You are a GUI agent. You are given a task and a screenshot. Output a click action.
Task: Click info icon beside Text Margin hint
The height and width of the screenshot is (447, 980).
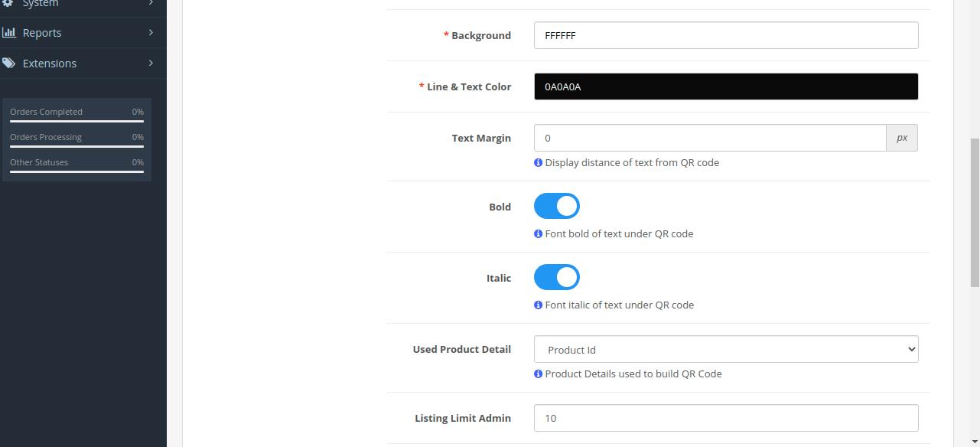[538, 162]
